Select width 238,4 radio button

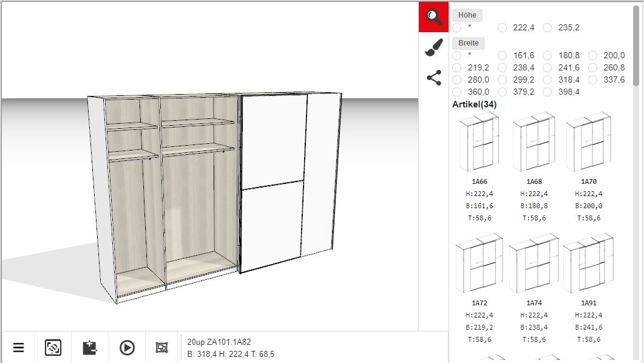[502, 67]
